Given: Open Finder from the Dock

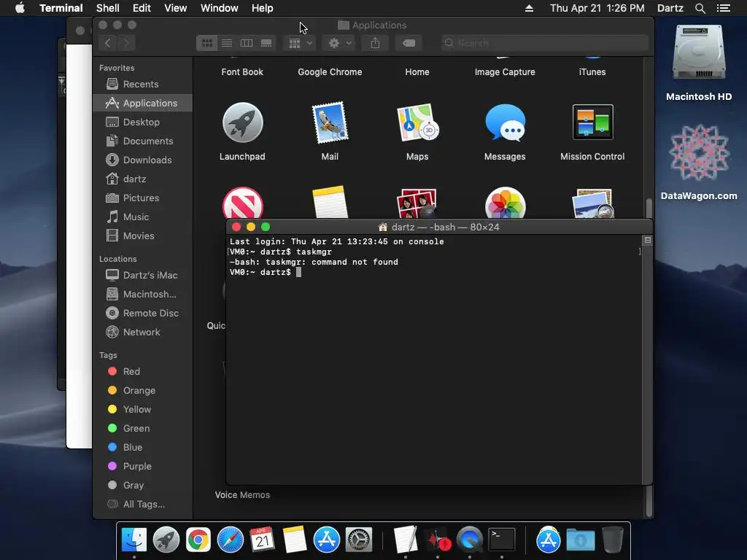Looking at the screenshot, I should [134, 540].
